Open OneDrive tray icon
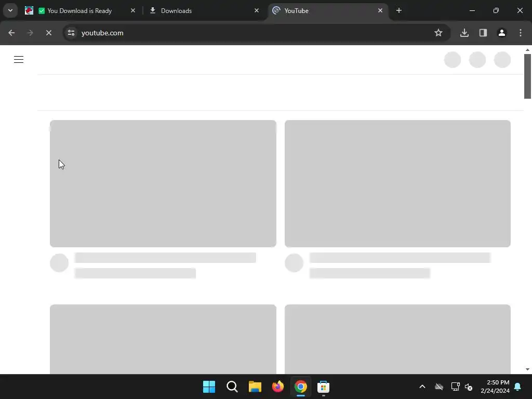 (439, 387)
